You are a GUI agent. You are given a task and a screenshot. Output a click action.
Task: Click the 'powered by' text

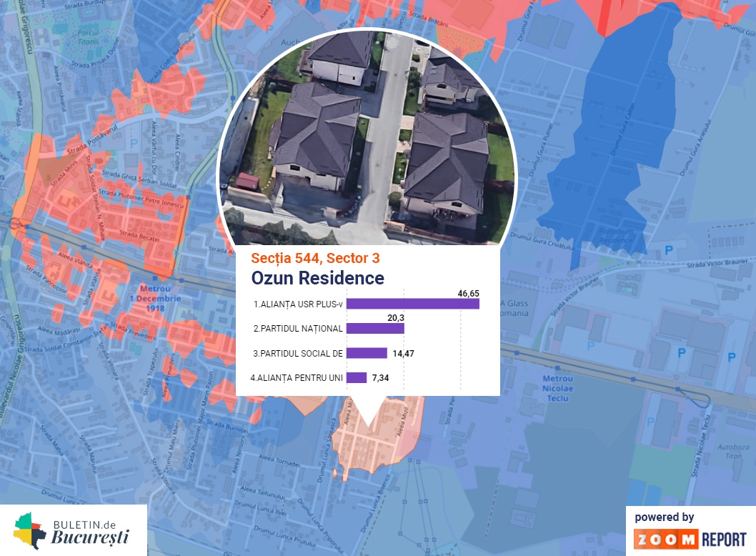pos(664,517)
